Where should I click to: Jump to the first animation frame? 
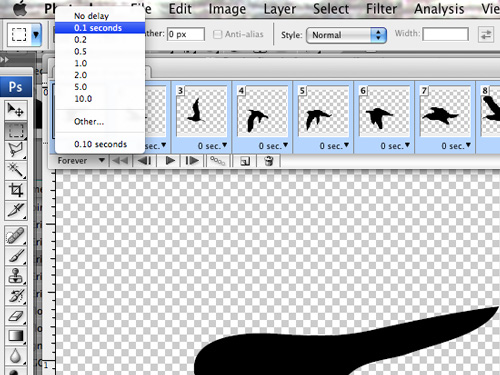(120, 161)
